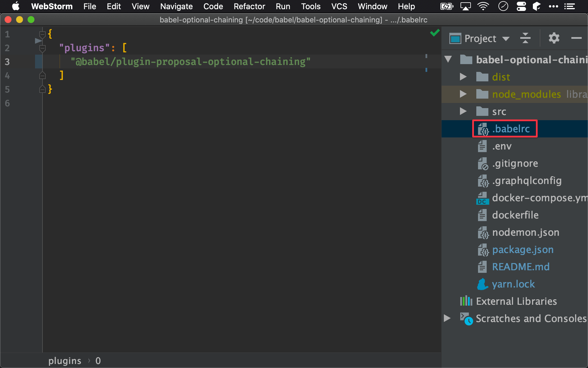588x368 pixels.
Task: Open the VCS menu
Action: click(339, 6)
